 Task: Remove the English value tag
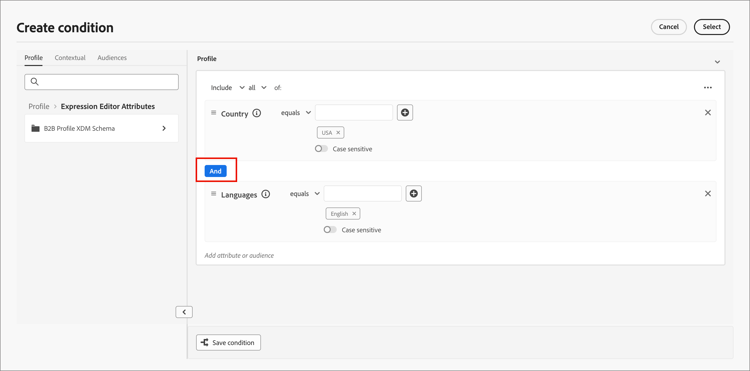354,214
